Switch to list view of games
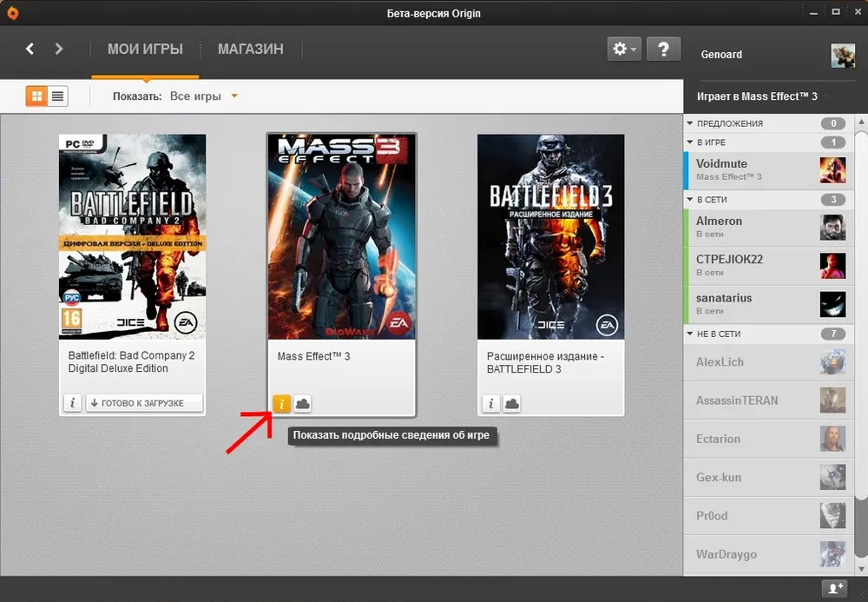Image resolution: width=868 pixels, height=602 pixels. 58,96
